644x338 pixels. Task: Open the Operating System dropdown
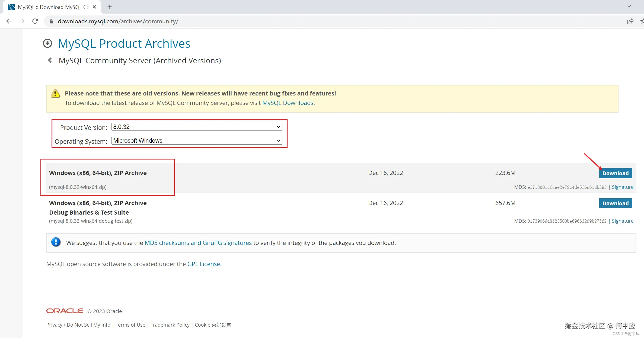pyautogui.click(x=197, y=141)
